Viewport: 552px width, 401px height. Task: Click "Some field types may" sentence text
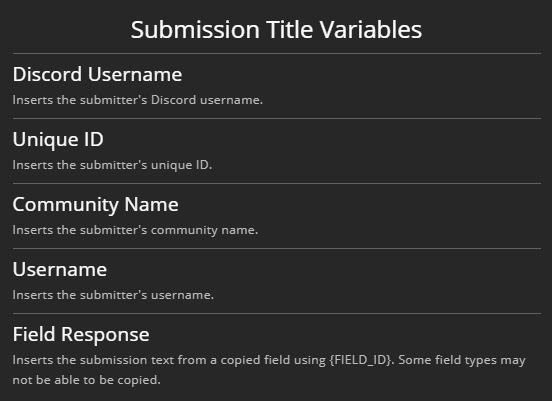[462, 361]
